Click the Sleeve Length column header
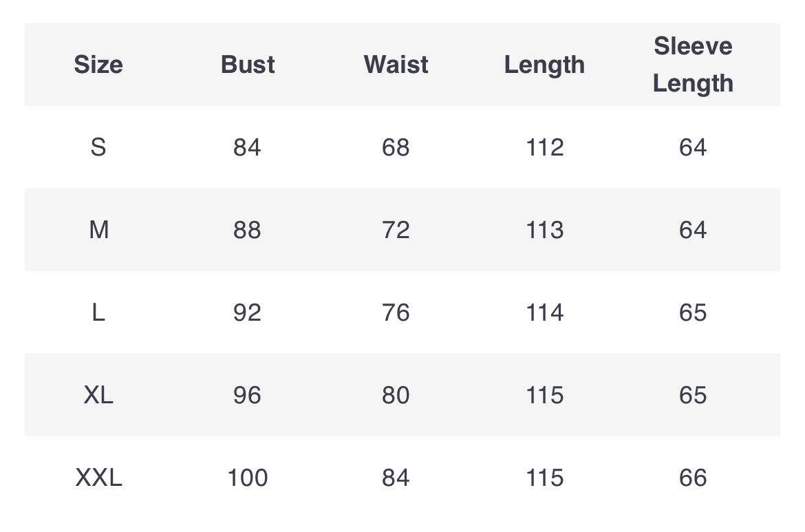Viewport: 805px width, 532px height. pos(693,65)
